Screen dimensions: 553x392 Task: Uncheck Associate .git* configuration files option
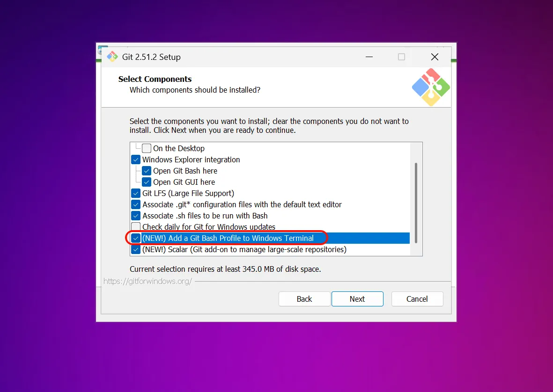pyautogui.click(x=136, y=204)
